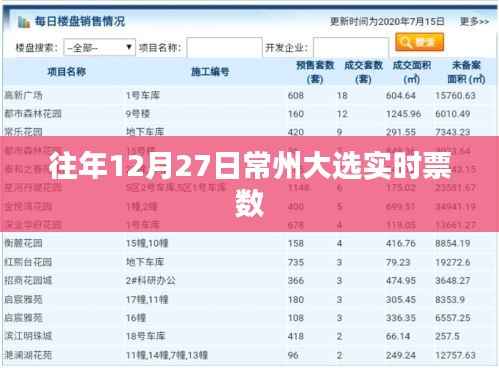The height and width of the screenshot is (368, 499).
Task: Click sold area value 79.23
Action: [398, 262]
